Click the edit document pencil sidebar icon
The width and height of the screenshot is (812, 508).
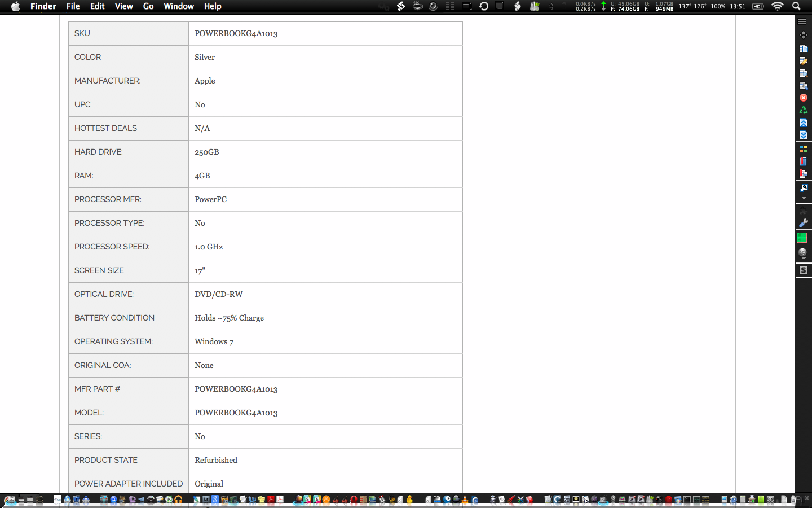(x=804, y=60)
